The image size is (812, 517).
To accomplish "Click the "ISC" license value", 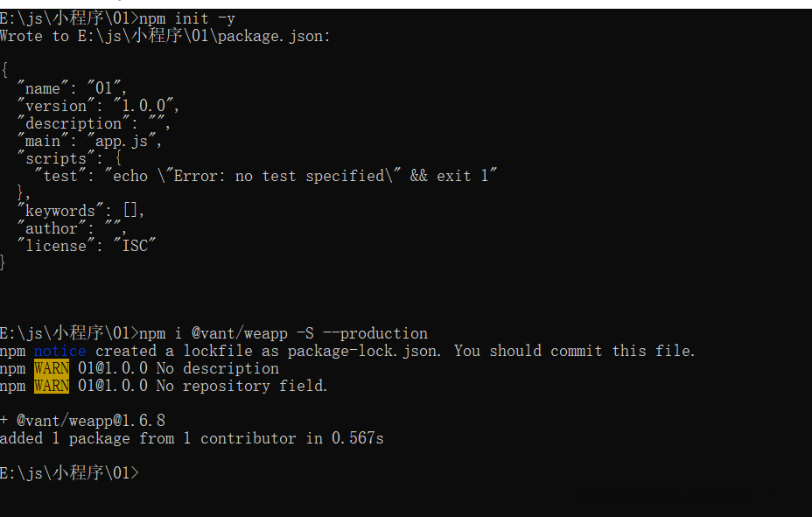I will coord(135,246).
